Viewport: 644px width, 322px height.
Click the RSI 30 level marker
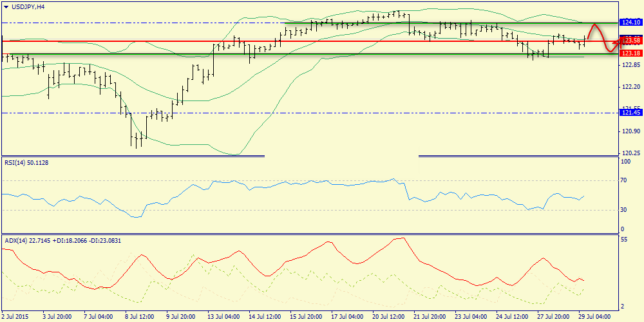tap(623, 209)
